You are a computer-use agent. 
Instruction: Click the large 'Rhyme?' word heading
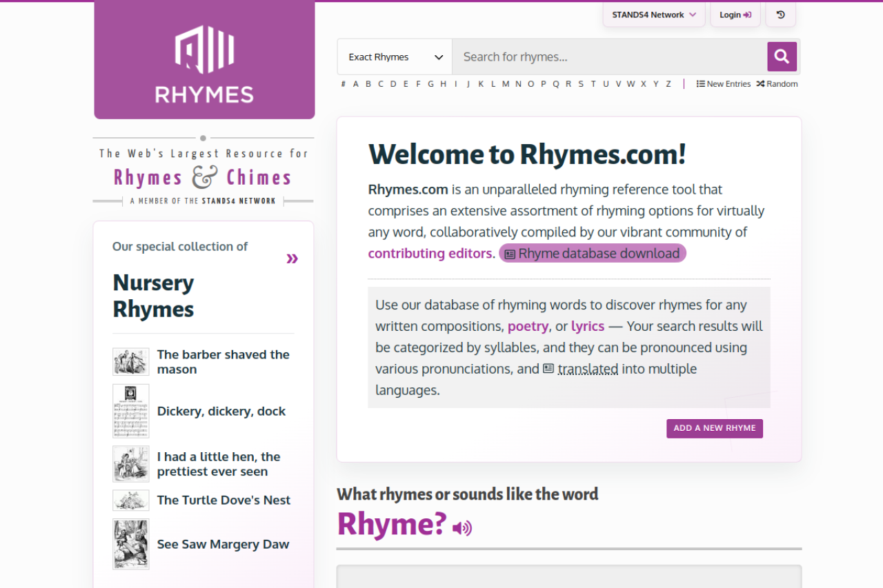(392, 525)
